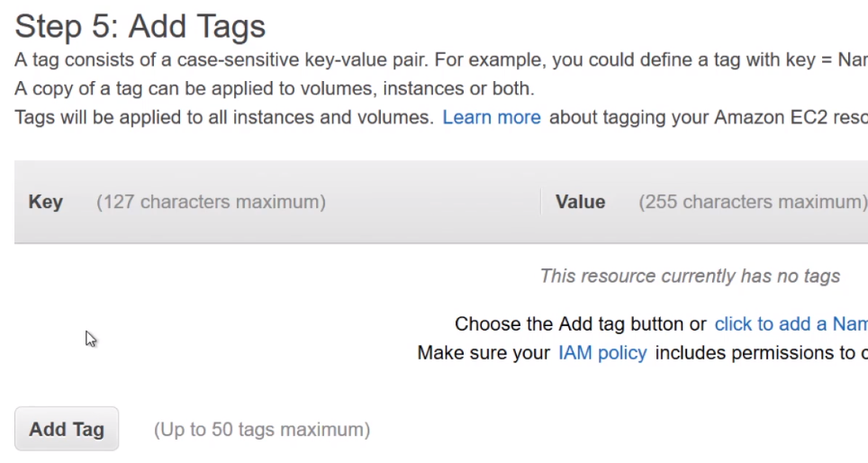Viewport: 868px width, 463px height.
Task: Click 'Tags will be applied to all instances' text
Action: 223,117
